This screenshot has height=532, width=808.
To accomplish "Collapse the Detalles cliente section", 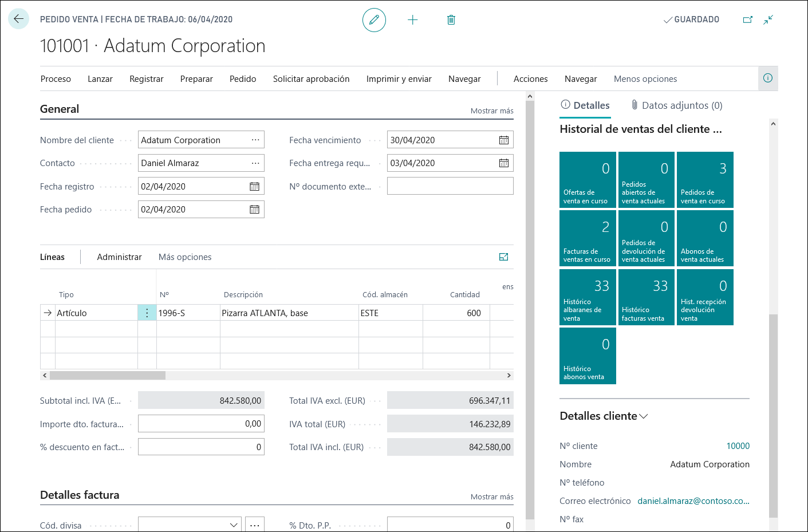I will click(x=604, y=416).
